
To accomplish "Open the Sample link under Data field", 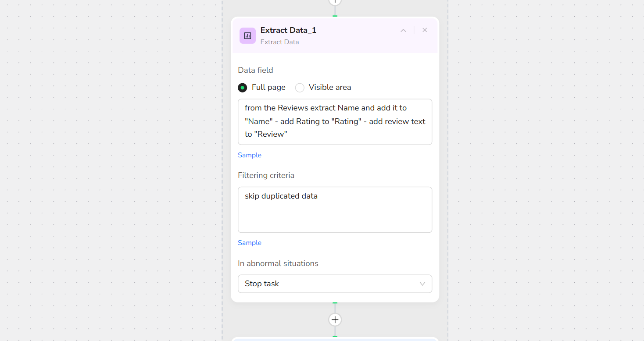I will 250,155.
